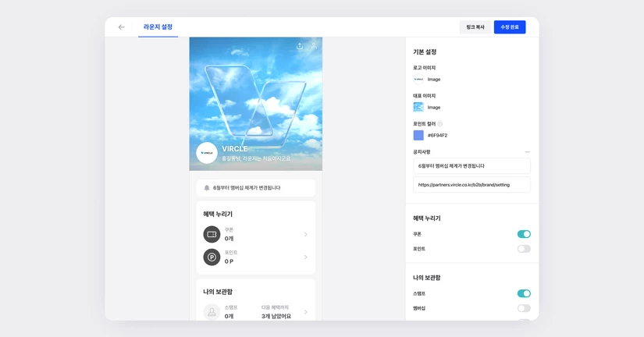644x337 pixels.
Task: Go back with the left arrow icon
Action: click(x=121, y=27)
